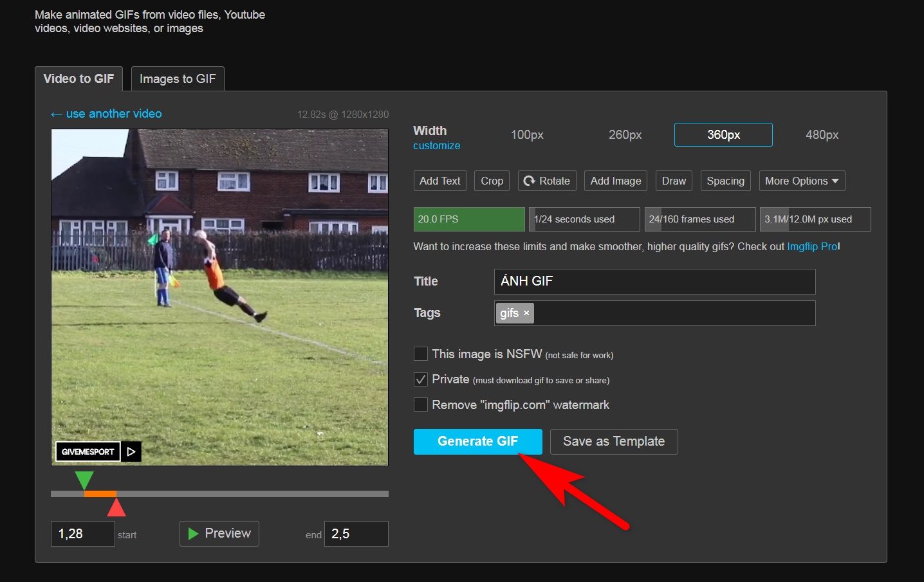924x582 pixels.
Task: Enable the NSFW checkbox
Action: (421, 354)
